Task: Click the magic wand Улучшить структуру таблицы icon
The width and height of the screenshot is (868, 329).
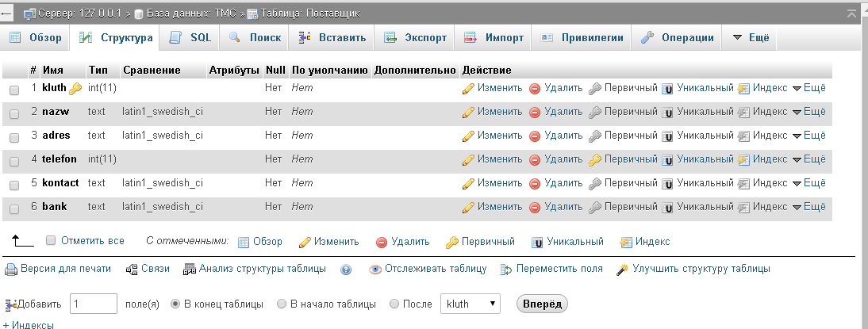Action: point(622,270)
